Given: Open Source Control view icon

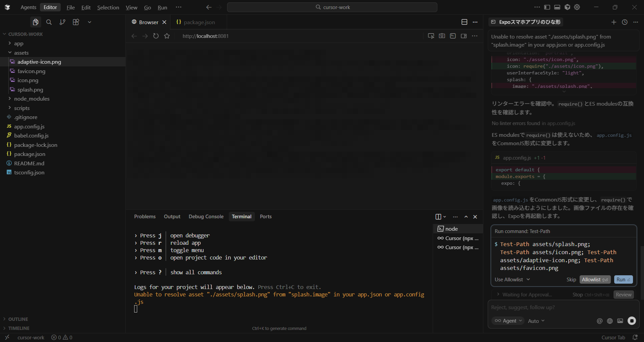Looking at the screenshot, I should click(x=62, y=22).
